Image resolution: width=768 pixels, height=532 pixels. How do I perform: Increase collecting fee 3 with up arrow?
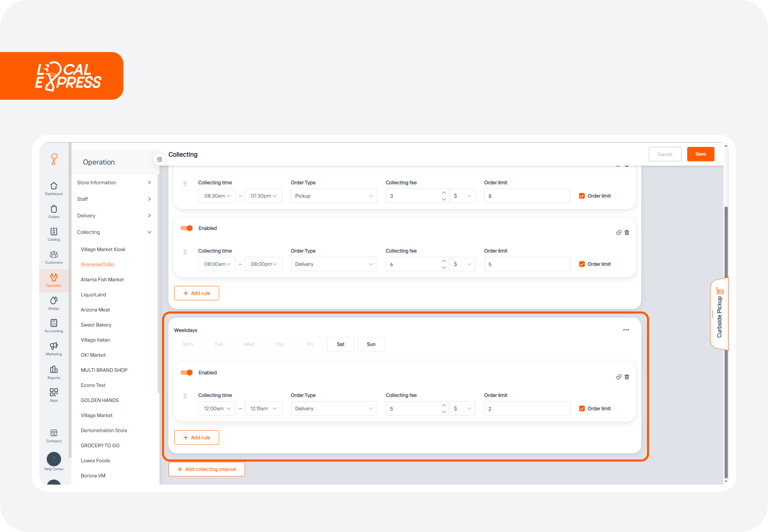tap(444, 193)
